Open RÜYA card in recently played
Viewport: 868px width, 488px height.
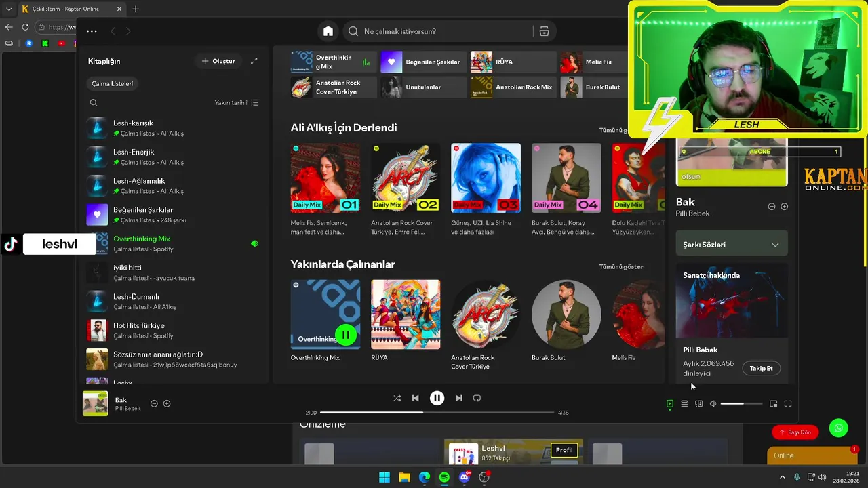click(x=406, y=323)
